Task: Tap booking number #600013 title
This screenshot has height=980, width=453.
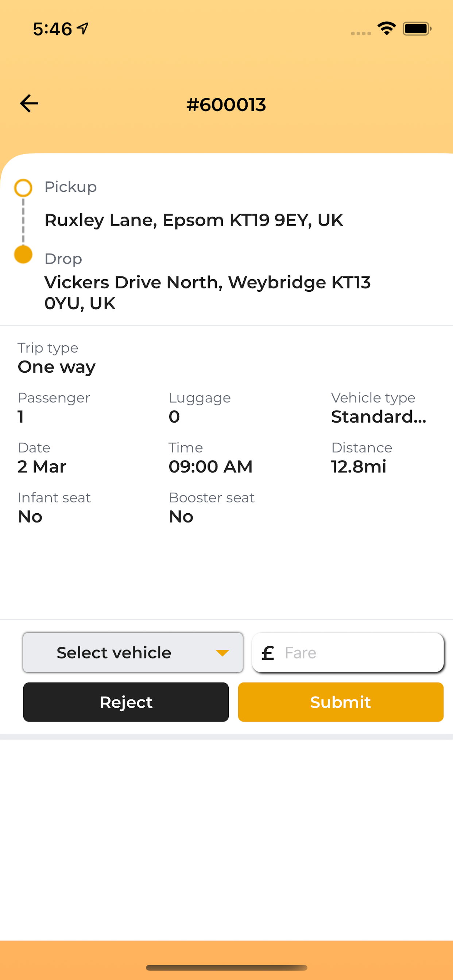Action: point(226,105)
